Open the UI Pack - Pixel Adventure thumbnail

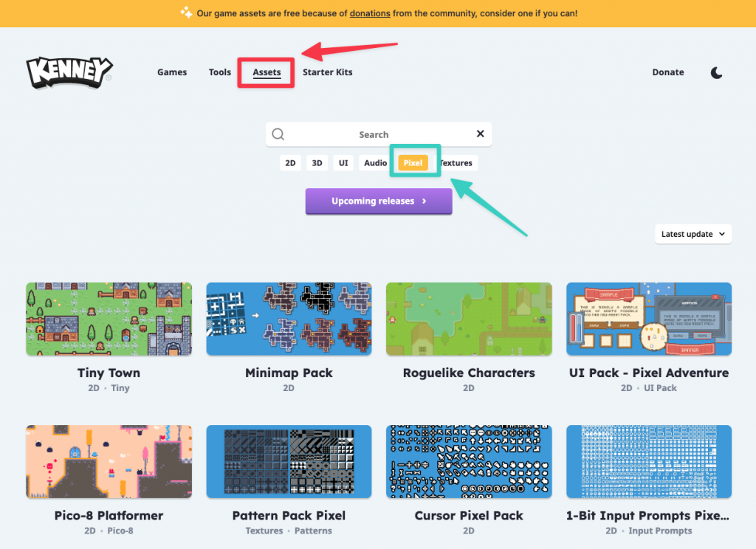pyautogui.click(x=649, y=319)
